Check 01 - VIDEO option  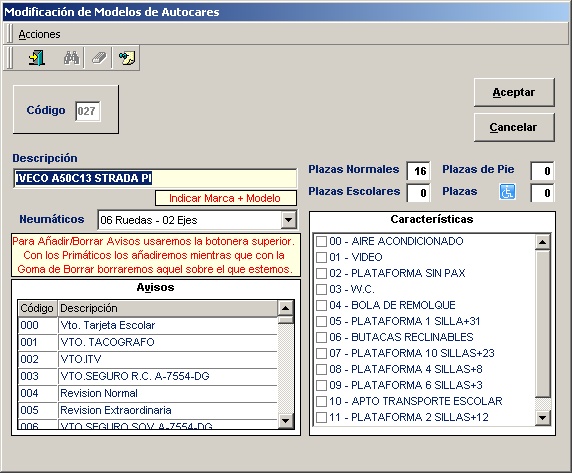(321, 257)
